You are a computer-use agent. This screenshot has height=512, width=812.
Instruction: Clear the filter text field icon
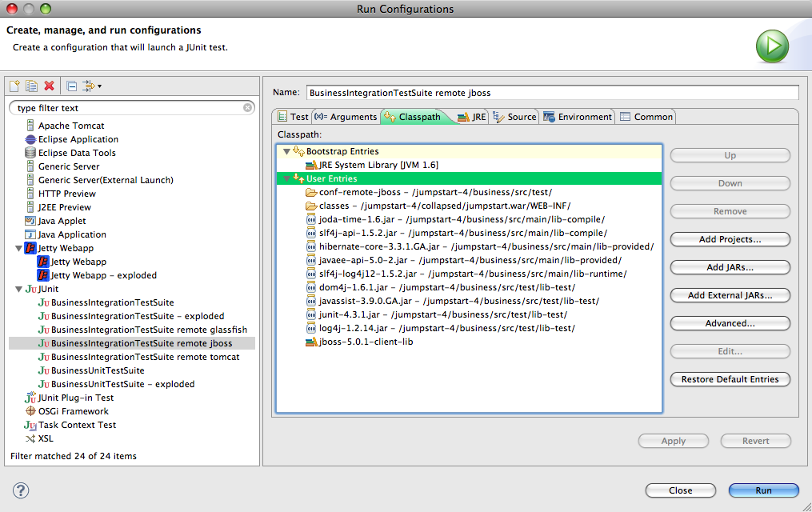247,107
